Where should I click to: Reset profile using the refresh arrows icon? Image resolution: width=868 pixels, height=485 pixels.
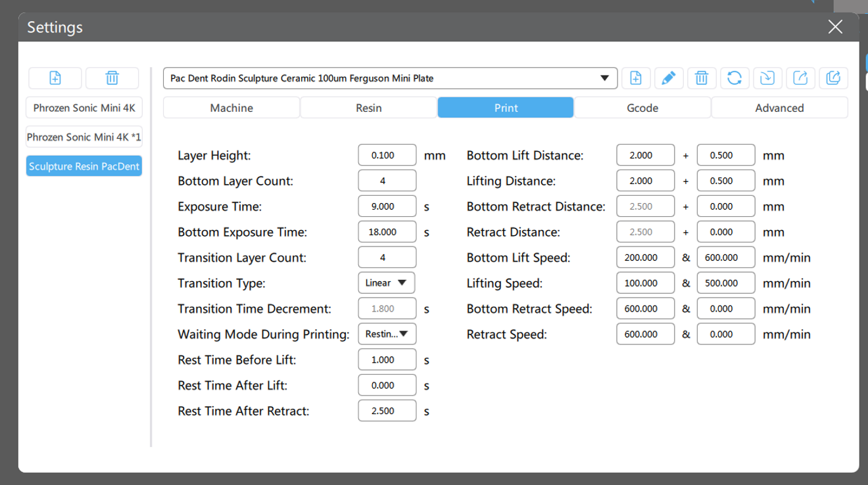pyautogui.click(x=735, y=78)
